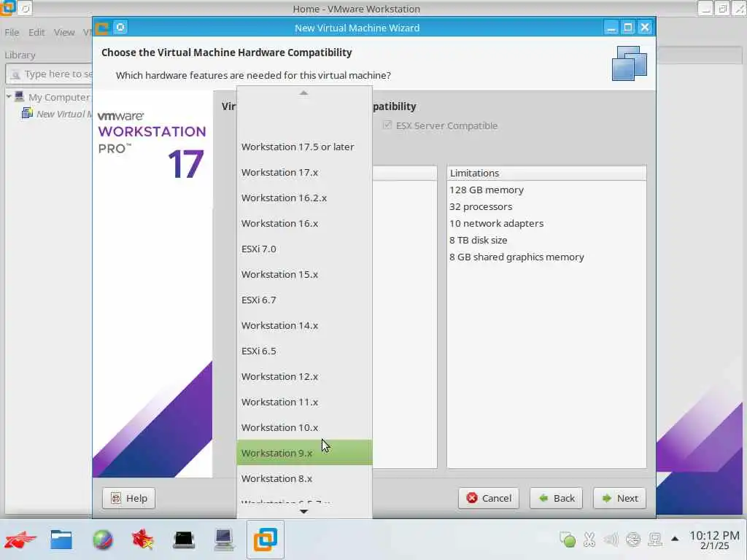Choose Workstation 11.x hardware version
Viewport: 747px width, 560px height.
pyautogui.click(x=304, y=402)
